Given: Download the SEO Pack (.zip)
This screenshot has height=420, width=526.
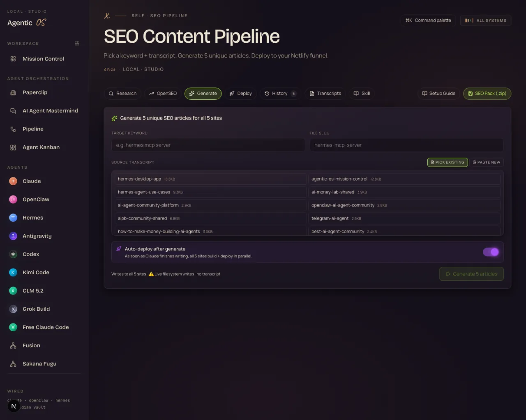Looking at the screenshot, I should [x=487, y=94].
